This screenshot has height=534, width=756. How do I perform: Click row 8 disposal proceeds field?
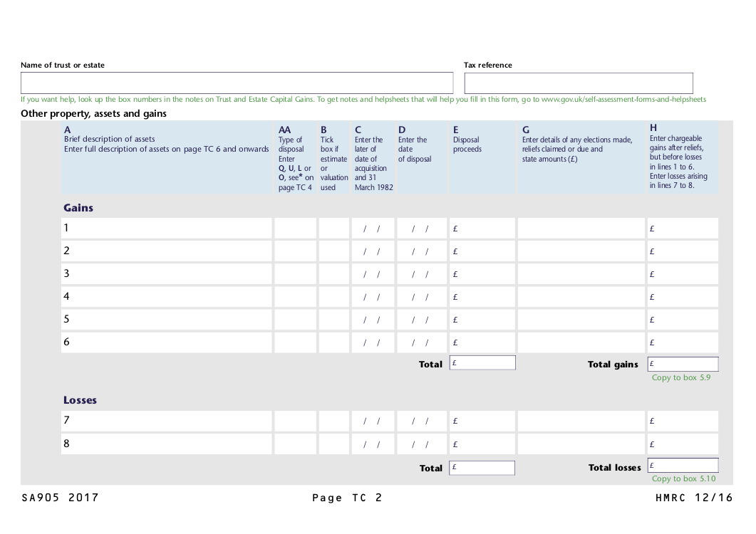pos(482,444)
